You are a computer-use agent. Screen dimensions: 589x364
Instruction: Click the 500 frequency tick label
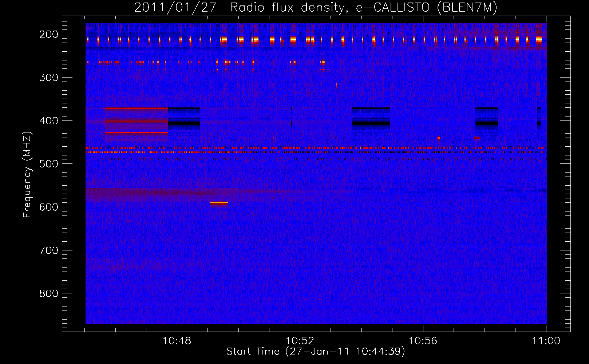49,164
